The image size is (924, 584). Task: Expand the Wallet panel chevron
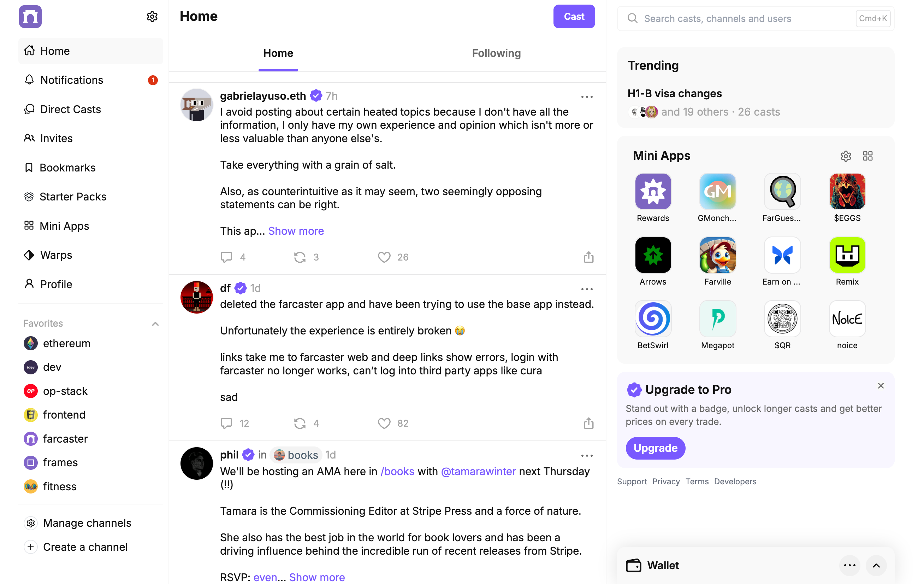point(876,565)
